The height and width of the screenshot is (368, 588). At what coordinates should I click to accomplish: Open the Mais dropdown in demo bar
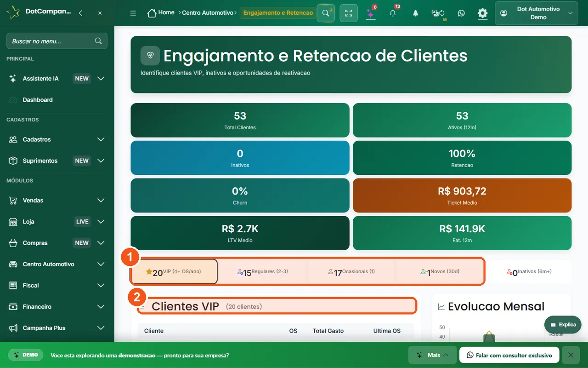[432, 355]
